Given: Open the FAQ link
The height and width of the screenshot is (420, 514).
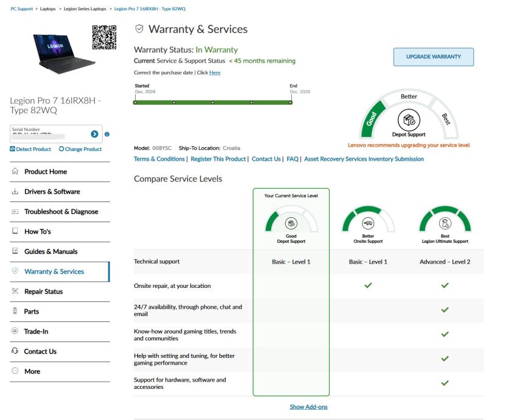Looking at the screenshot, I should 293,159.
